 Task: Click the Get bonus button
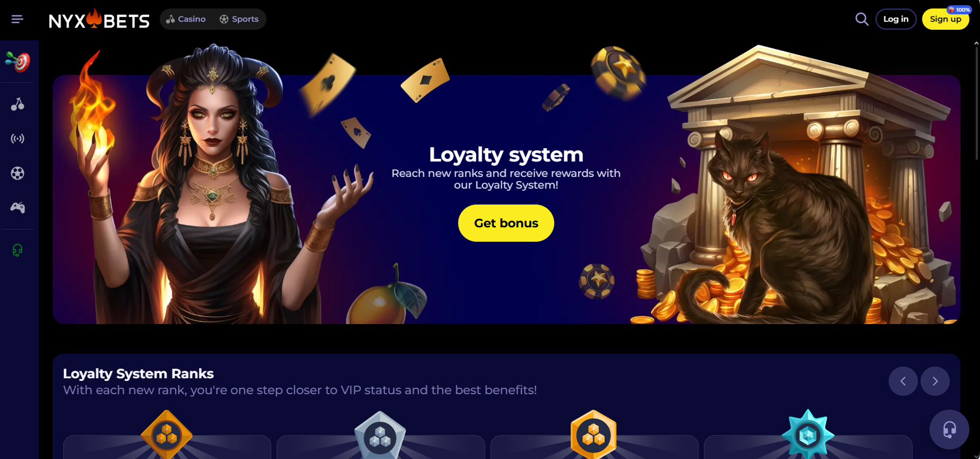point(506,223)
